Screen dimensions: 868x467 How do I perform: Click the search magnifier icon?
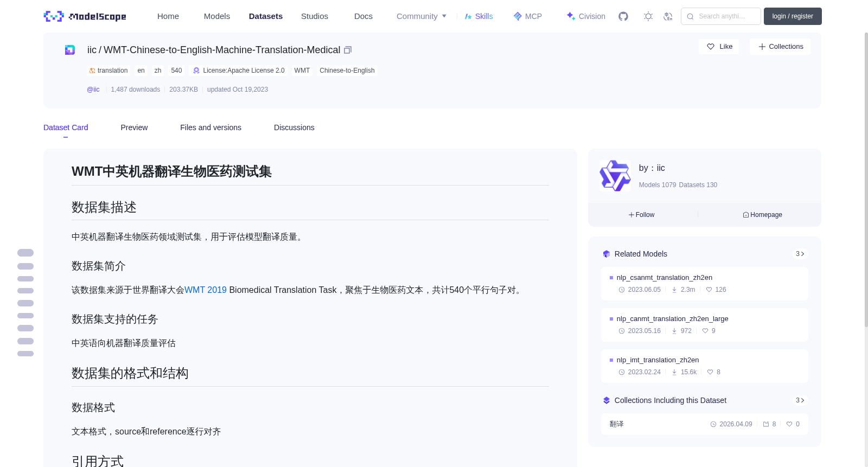click(x=690, y=16)
